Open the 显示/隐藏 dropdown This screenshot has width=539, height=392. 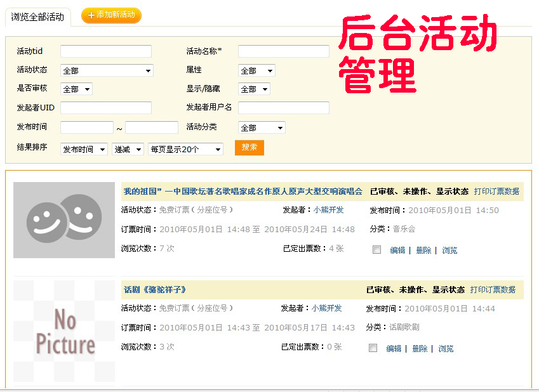point(254,89)
